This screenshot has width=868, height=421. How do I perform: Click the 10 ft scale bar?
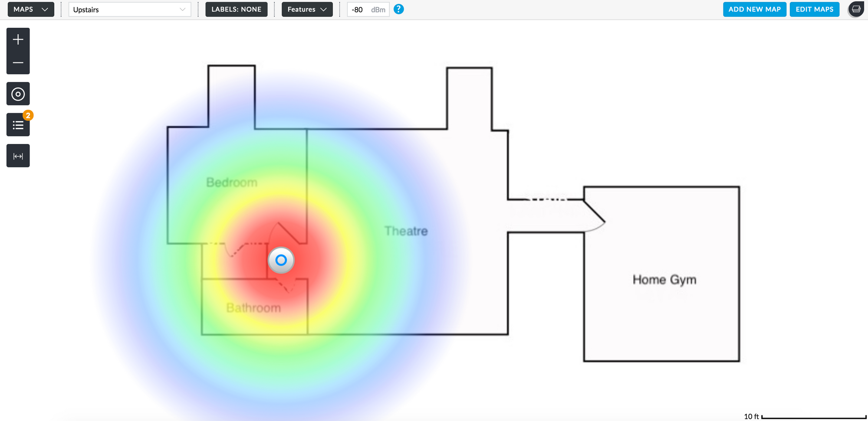[x=813, y=417]
